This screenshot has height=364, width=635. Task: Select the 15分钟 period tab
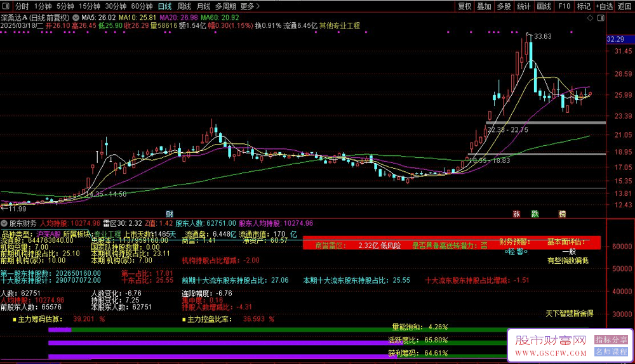(x=89, y=6)
